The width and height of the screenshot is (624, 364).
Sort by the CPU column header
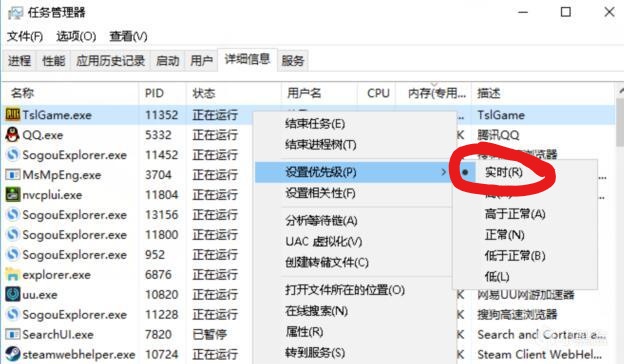pyautogui.click(x=377, y=93)
